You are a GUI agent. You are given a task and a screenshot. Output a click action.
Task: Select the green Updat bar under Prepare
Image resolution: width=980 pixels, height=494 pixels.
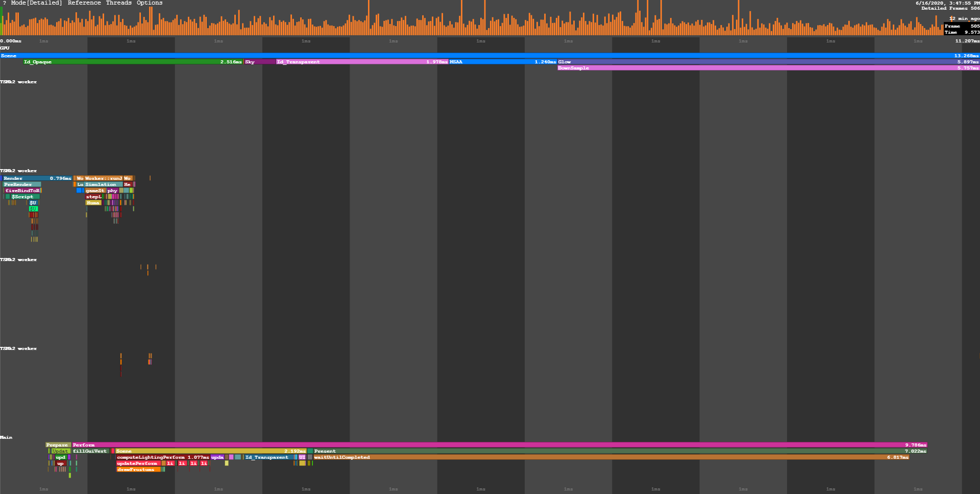coord(60,451)
